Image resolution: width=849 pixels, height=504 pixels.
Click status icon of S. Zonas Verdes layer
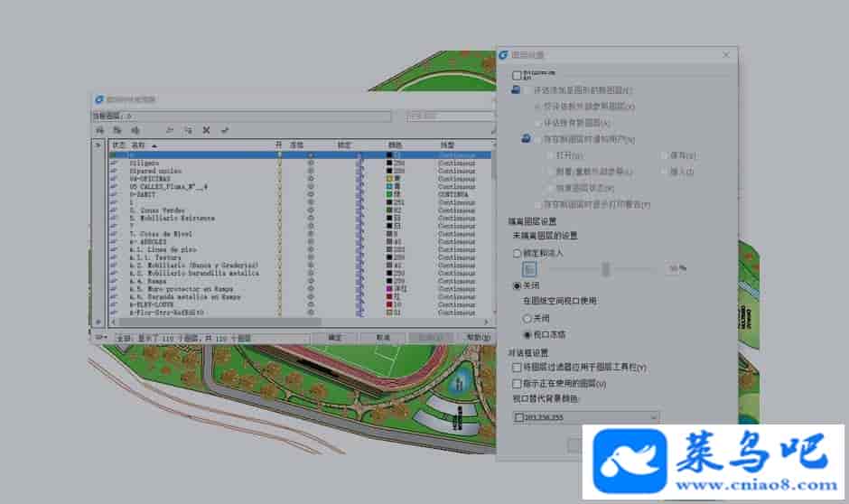114,210
